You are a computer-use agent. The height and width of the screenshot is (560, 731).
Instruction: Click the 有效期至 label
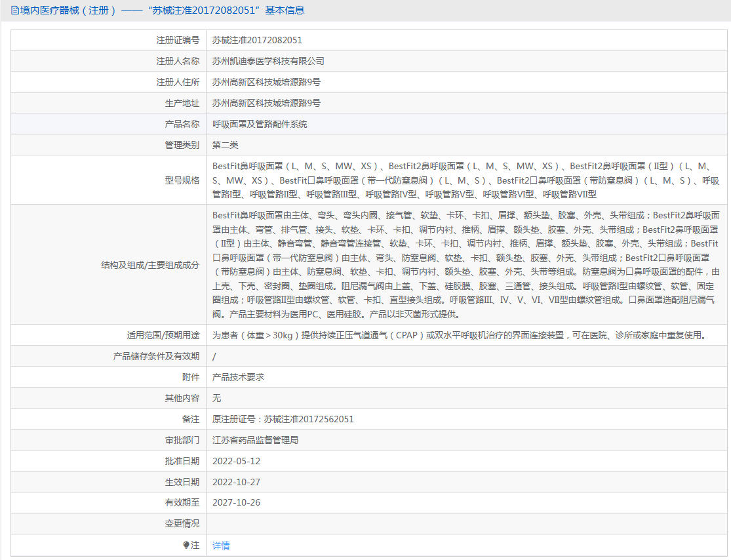[182, 502]
